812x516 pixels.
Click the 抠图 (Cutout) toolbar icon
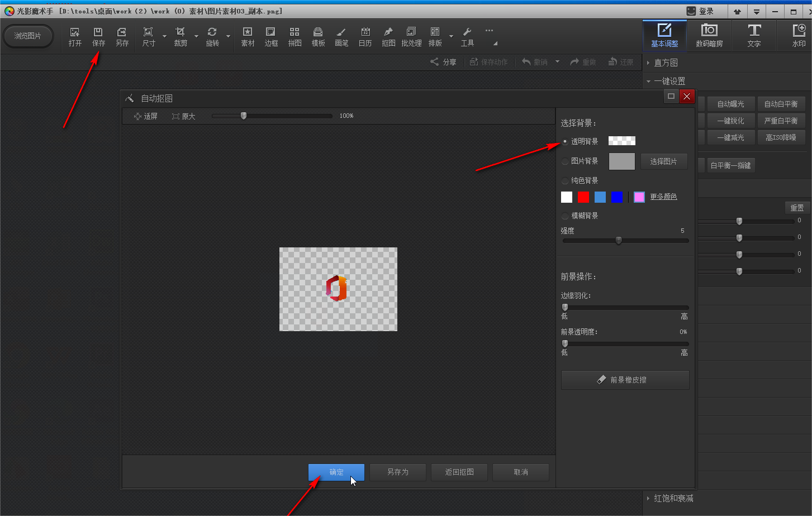click(388, 37)
